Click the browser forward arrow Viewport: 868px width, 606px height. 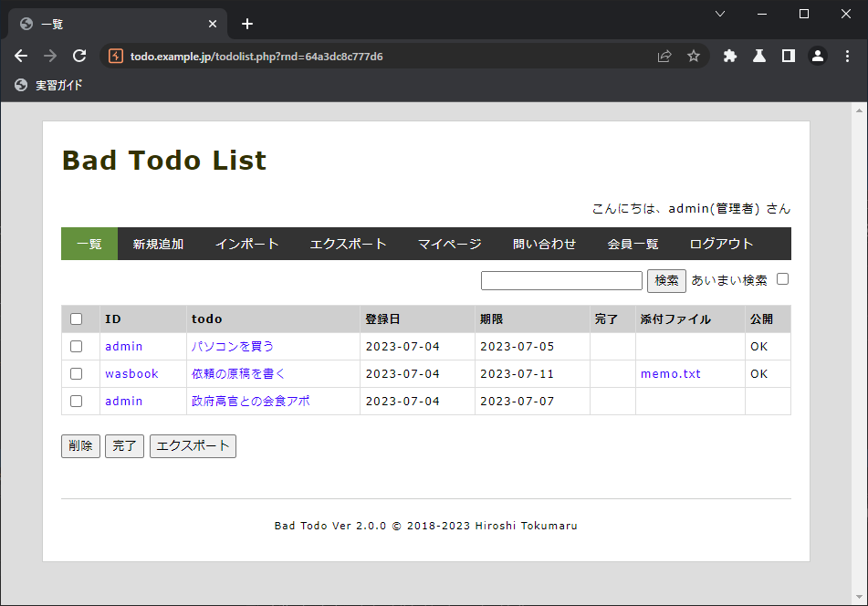[x=50, y=56]
